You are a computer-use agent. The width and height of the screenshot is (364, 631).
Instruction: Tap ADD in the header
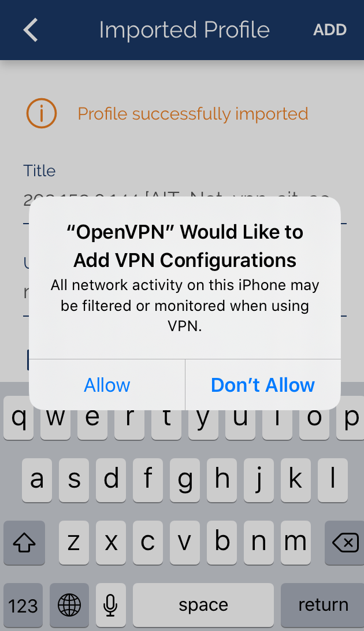pos(330,30)
